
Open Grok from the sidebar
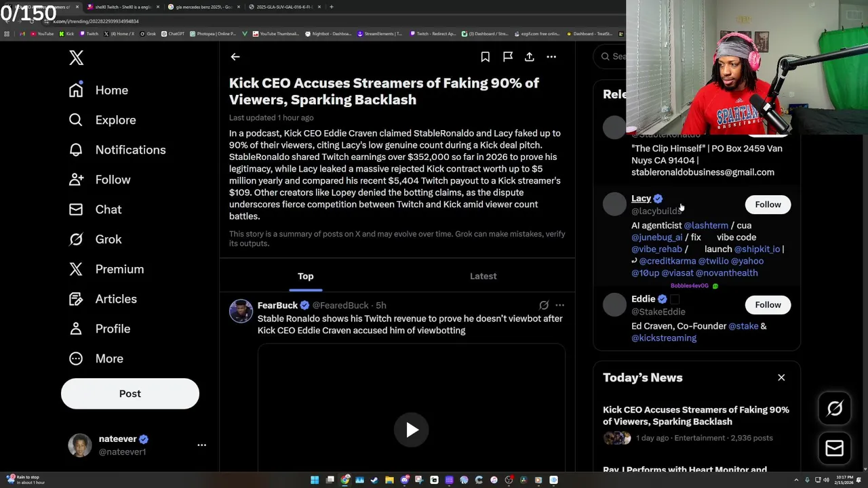tap(95, 239)
